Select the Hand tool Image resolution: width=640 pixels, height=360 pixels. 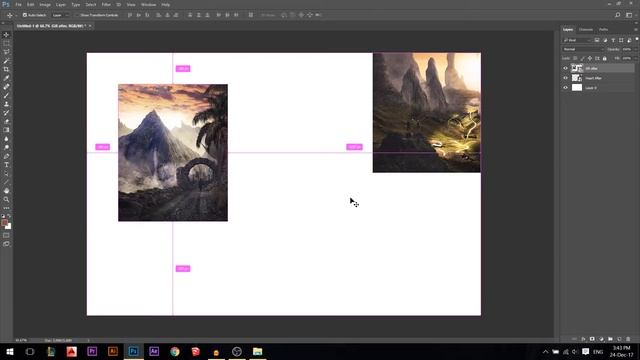(x=6, y=191)
